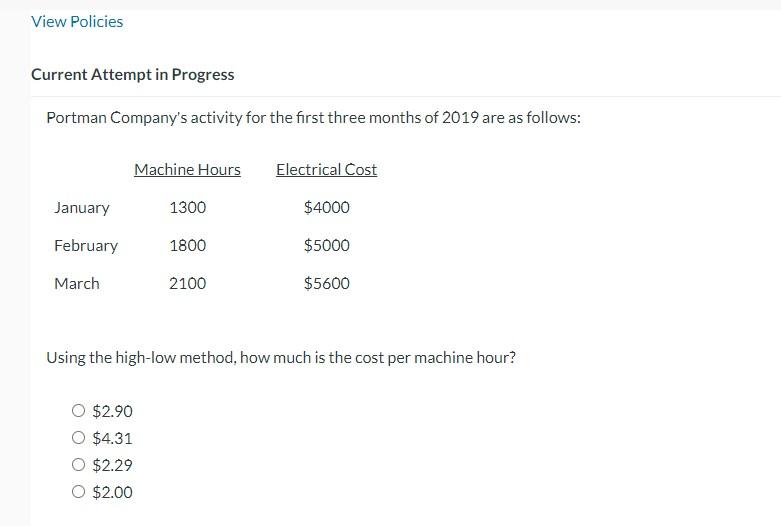Click the February row label
The image size is (781, 526).
(x=86, y=246)
